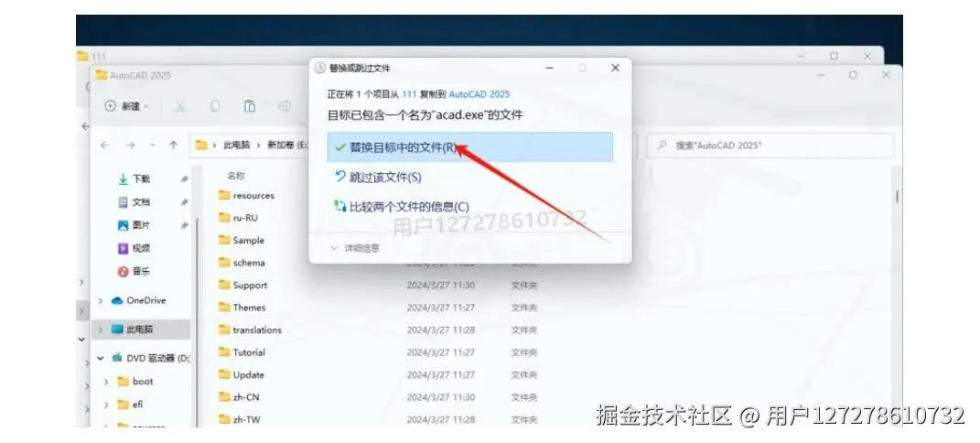Open the 新建 menu in Explorer toolbar
The width and height of the screenshot is (980, 443).
(x=127, y=106)
